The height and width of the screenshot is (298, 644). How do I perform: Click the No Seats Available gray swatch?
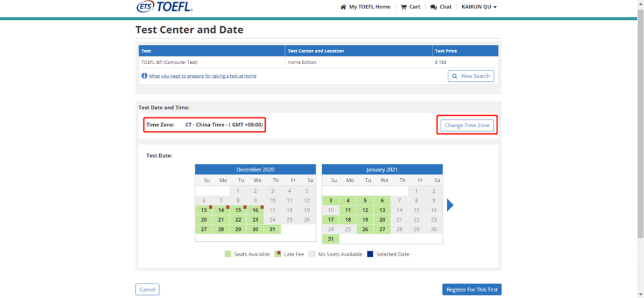coord(312,254)
